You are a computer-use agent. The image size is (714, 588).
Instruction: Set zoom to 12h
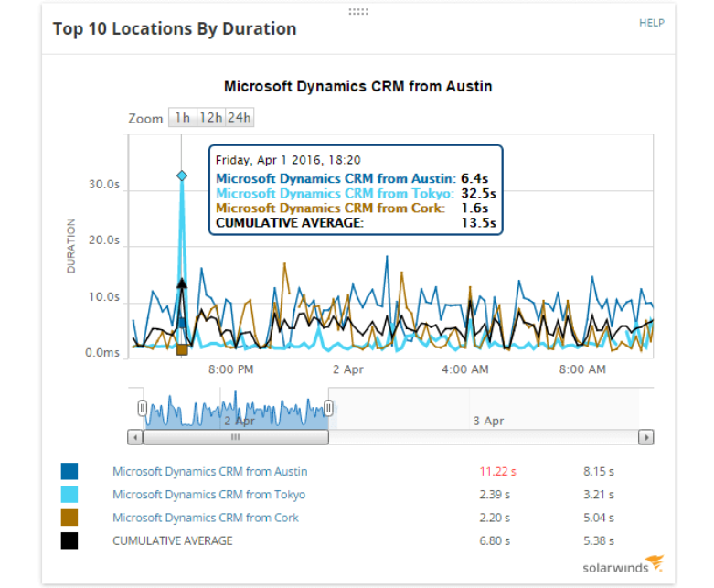(211, 118)
